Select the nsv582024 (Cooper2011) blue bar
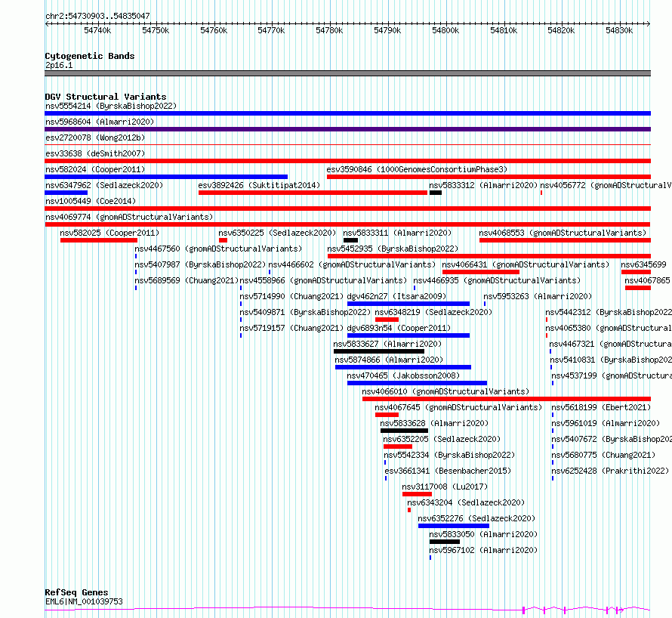The image size is (672, 618). [x=166, y=177]
